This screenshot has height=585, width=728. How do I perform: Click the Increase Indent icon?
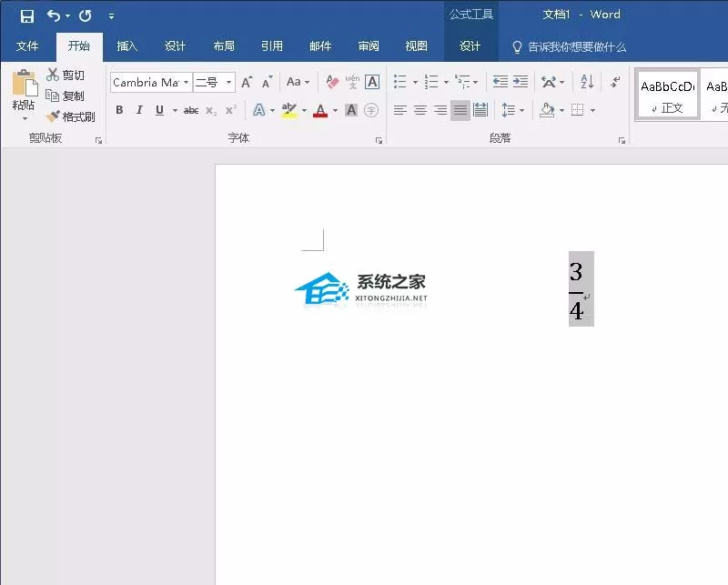521,82
